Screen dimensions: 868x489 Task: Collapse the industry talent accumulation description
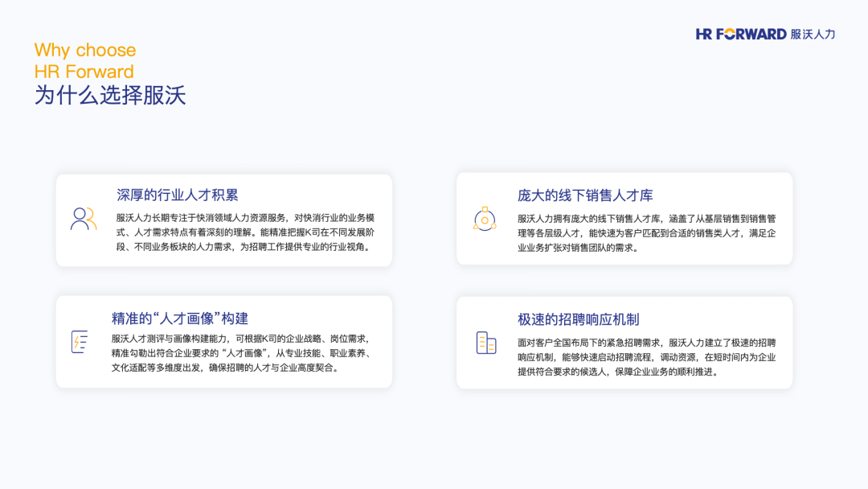[241, 232]
